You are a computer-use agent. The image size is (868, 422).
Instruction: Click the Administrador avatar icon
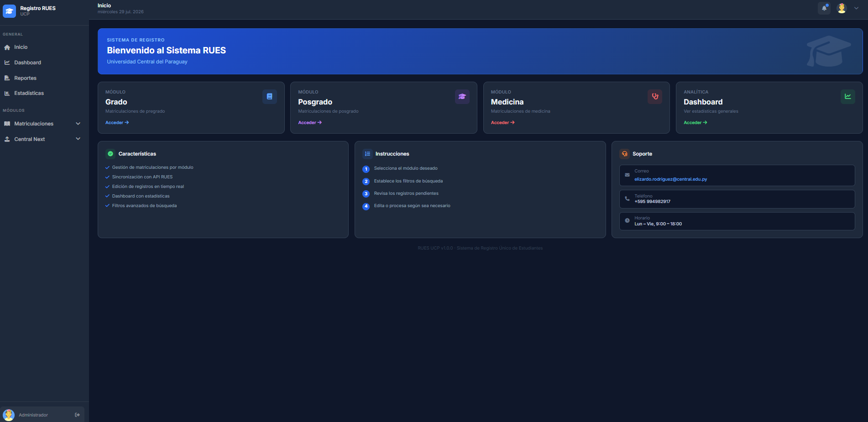coord(9,415)
